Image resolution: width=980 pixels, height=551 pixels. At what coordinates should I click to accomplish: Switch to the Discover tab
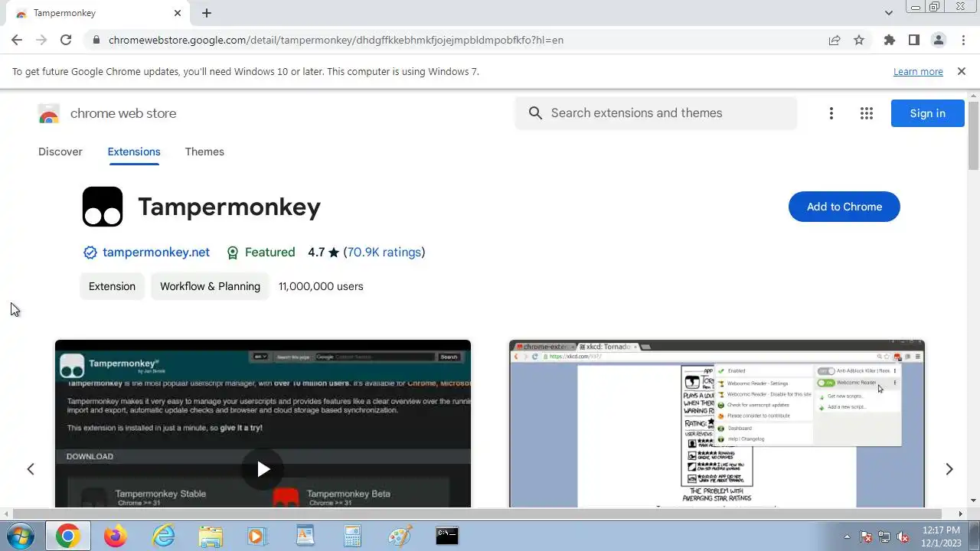(x=60, y=152)
